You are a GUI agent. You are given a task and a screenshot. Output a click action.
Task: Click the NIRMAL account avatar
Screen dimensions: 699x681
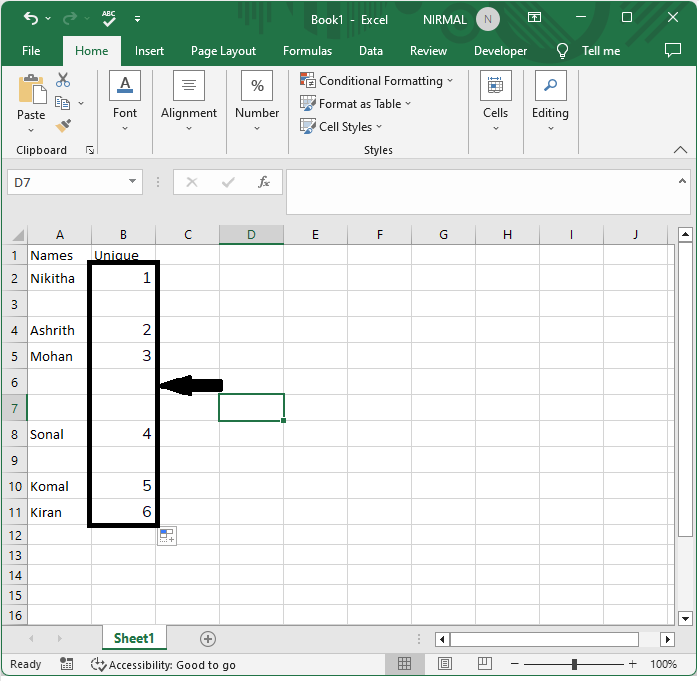(488, 19)
